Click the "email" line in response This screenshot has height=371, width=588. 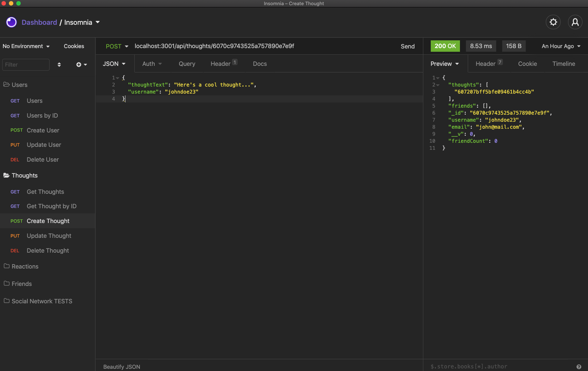coord(486,127)
